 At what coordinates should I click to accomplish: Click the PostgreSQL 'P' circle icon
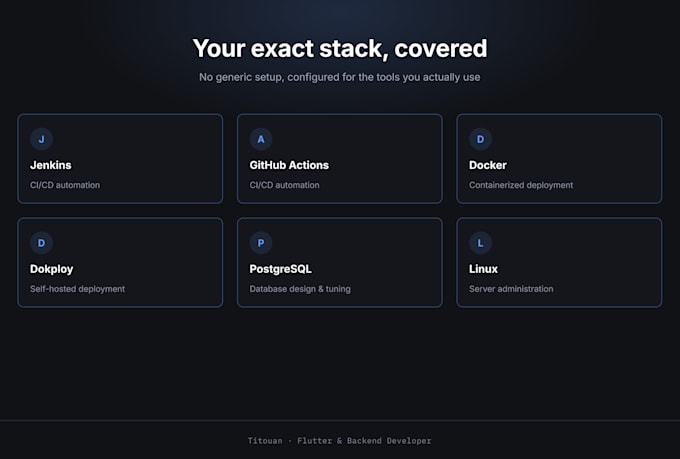(261, 243)
